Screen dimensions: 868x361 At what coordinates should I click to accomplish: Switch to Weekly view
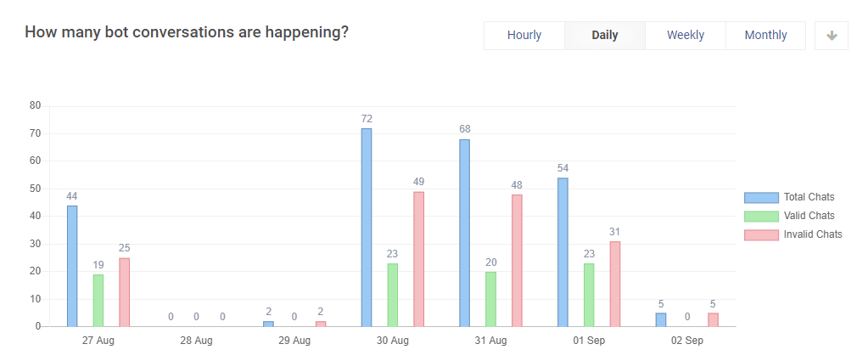pos(686,36)
